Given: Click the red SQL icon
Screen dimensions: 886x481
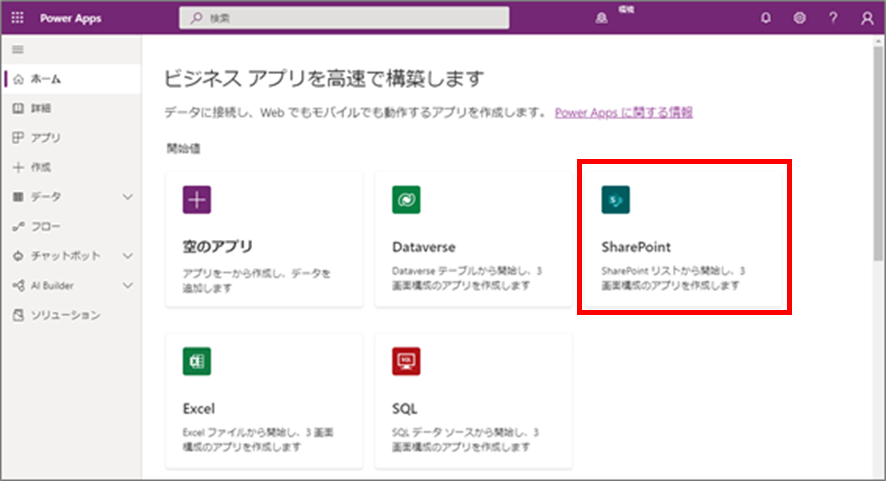Looking at the screenshot, I should pyautogui.click(x=406, y=361).
